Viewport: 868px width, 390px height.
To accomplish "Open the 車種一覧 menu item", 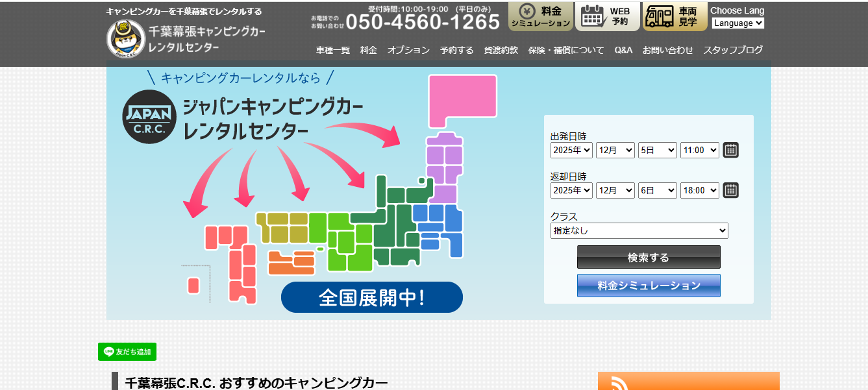I will coord(332,50).
